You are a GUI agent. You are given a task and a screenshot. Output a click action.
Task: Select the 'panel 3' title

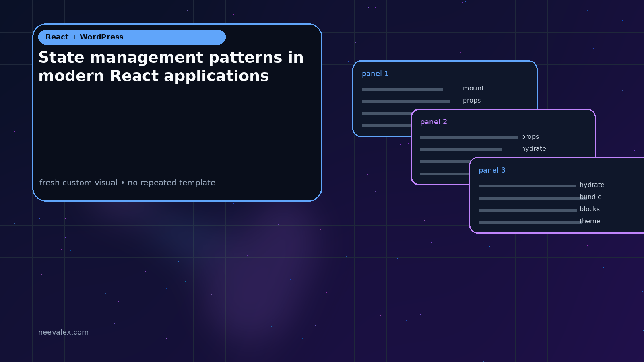point(492,170)
